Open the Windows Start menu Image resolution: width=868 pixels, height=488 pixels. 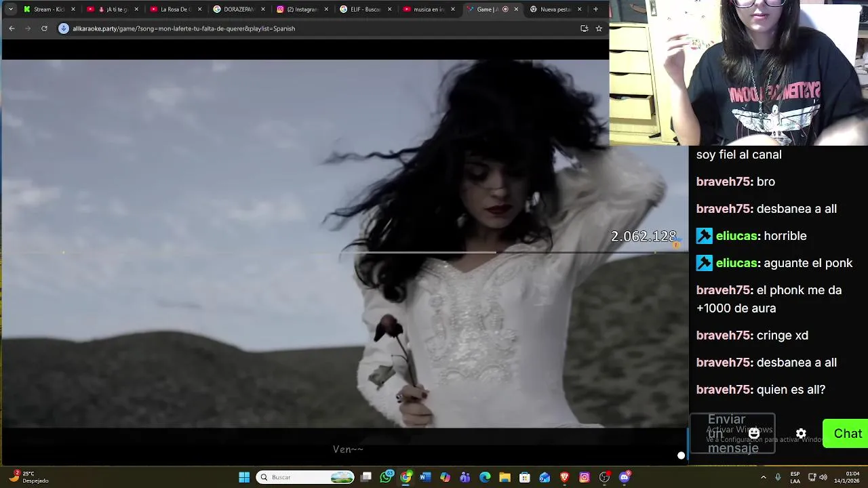point(244,477)
